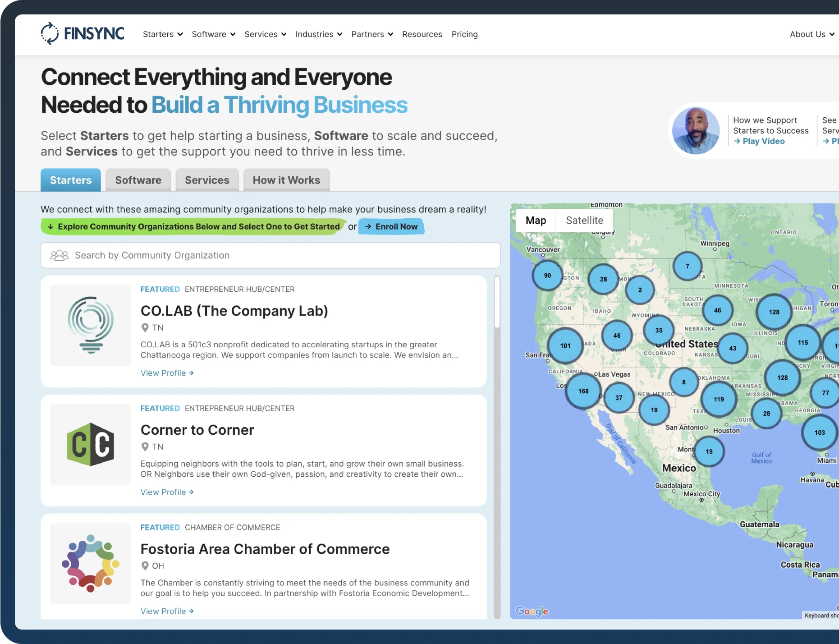Image resolution: width=839 pixels, height=644 pixels.
Task: Open the Pricing menu item
Action: (464, 34)
